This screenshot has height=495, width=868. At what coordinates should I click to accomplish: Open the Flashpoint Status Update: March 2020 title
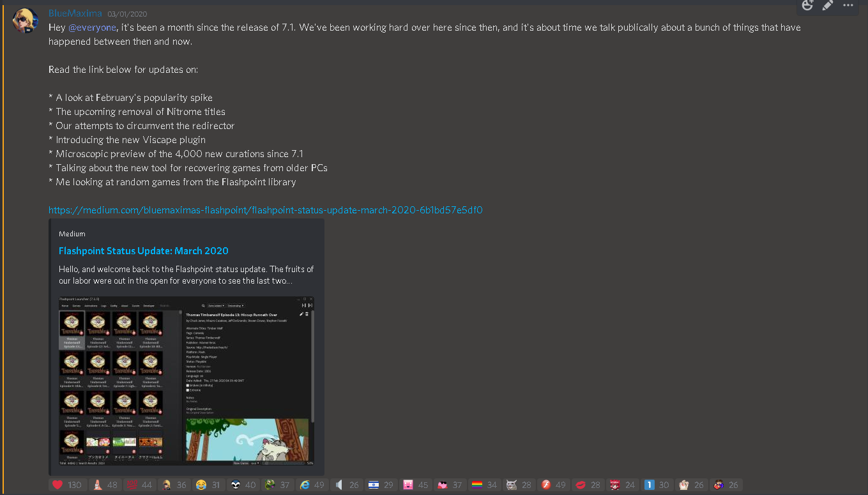[x=143, y=251]
